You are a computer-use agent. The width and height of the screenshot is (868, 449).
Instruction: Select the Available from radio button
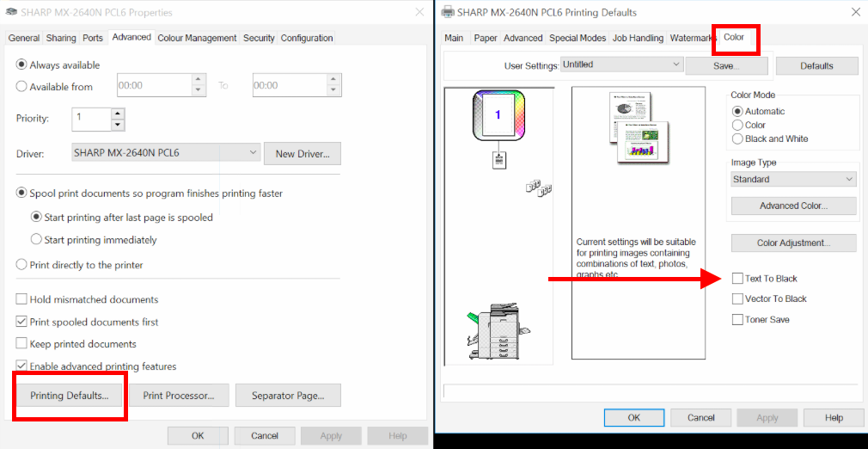pos(21,87)
